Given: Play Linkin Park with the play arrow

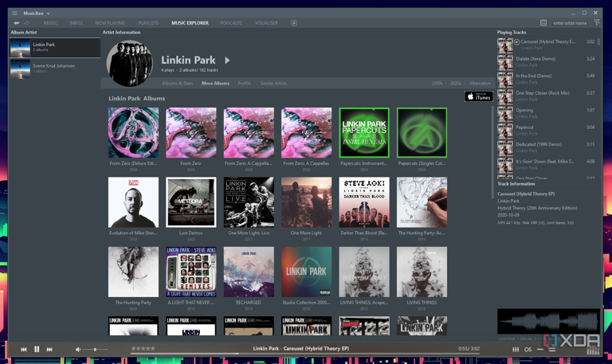Looking at the screenshot, I should [227, 61].
